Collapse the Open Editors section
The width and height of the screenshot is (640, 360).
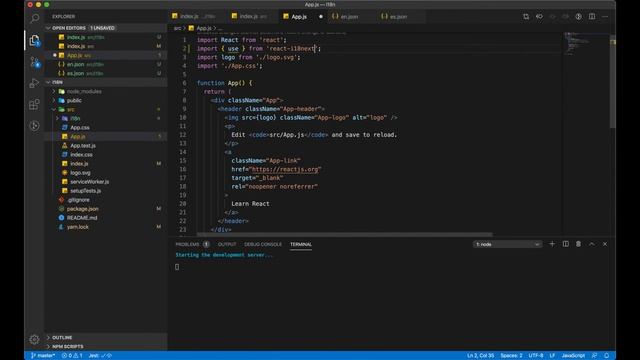tap(106, 28)
